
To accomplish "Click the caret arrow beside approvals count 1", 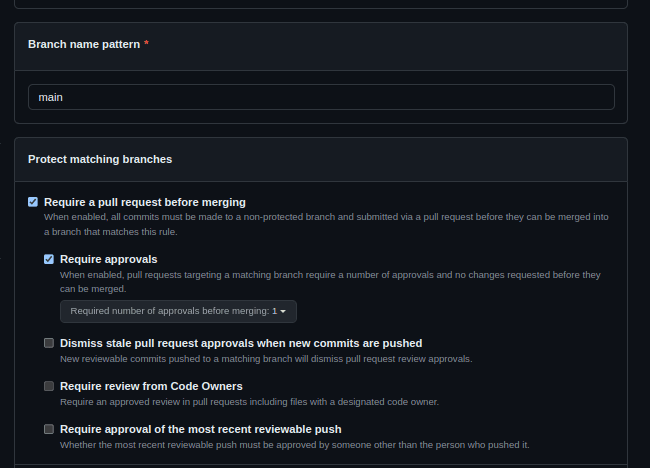I will [x=283, y=311].
